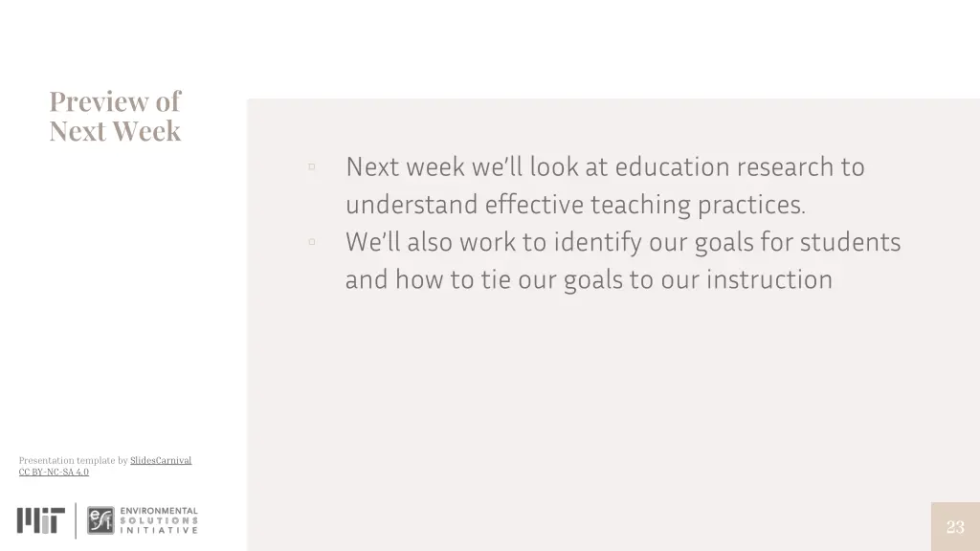This screenshot has width=980, height=551.
Task: Click the word 'students' in the second bullet
Action: (x=851, y=242)
